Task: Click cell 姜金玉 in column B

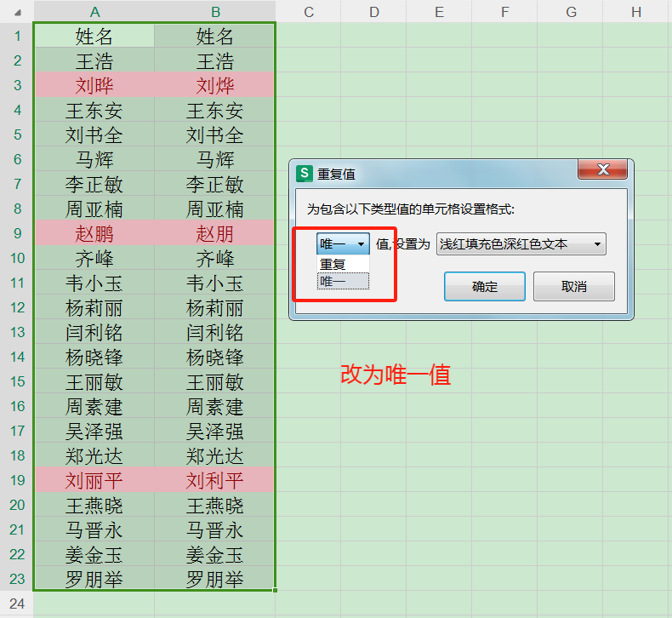Action: click(x=214, y=554)
